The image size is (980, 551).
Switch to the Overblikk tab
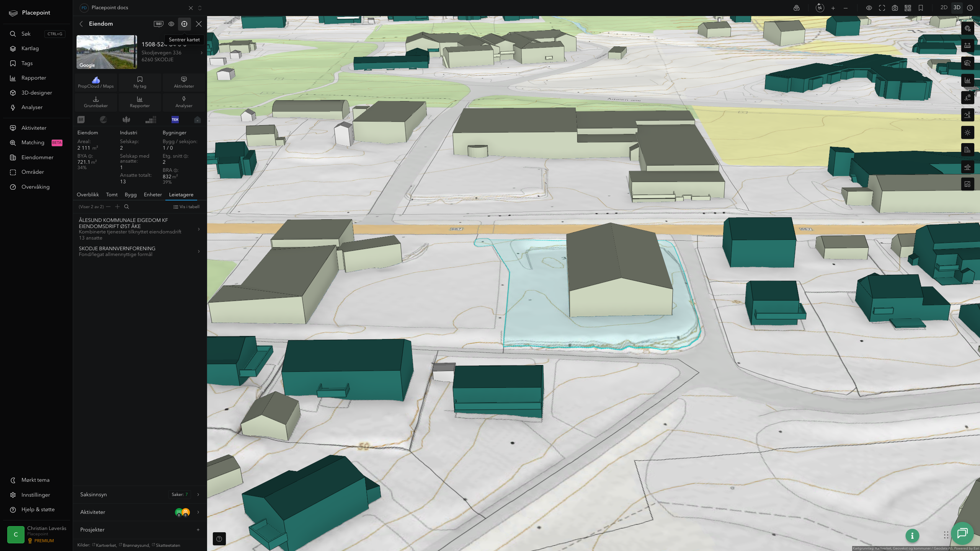coord(88,194)
